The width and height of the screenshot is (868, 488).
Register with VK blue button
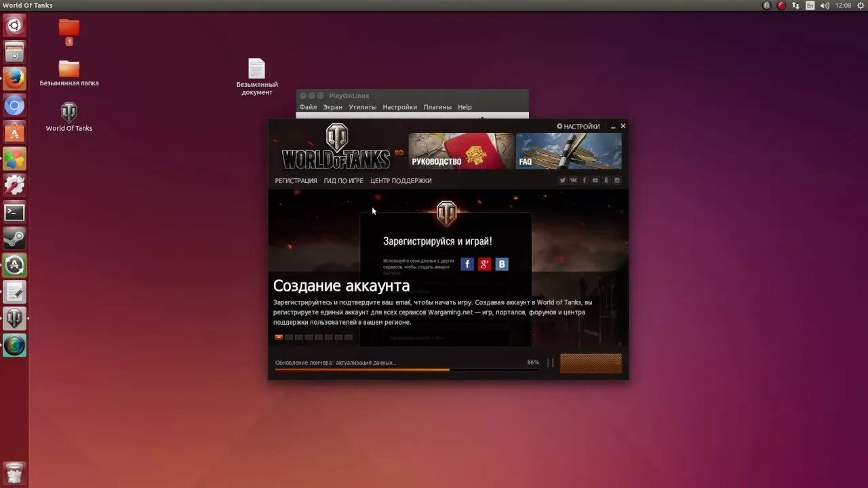point(502,264)
